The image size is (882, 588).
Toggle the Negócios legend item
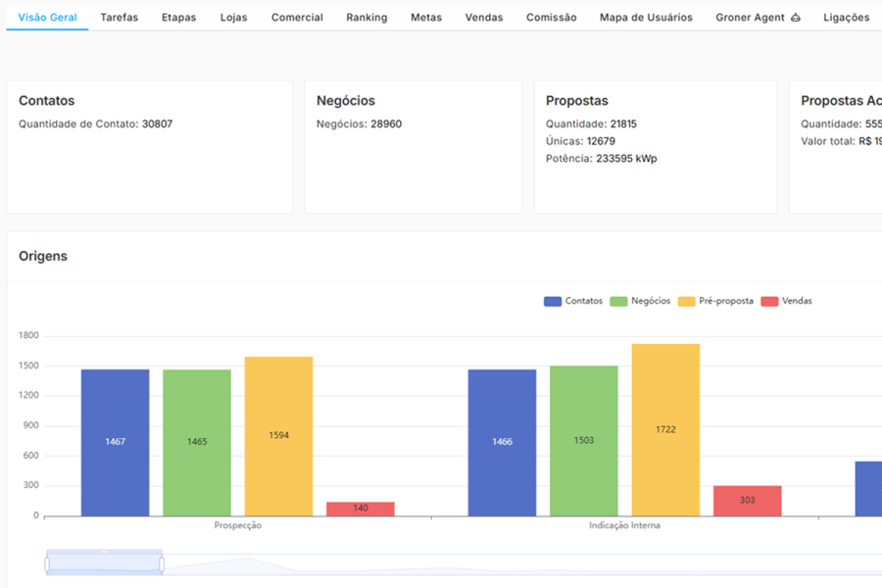pyautogui.click(x=638, y=301)
